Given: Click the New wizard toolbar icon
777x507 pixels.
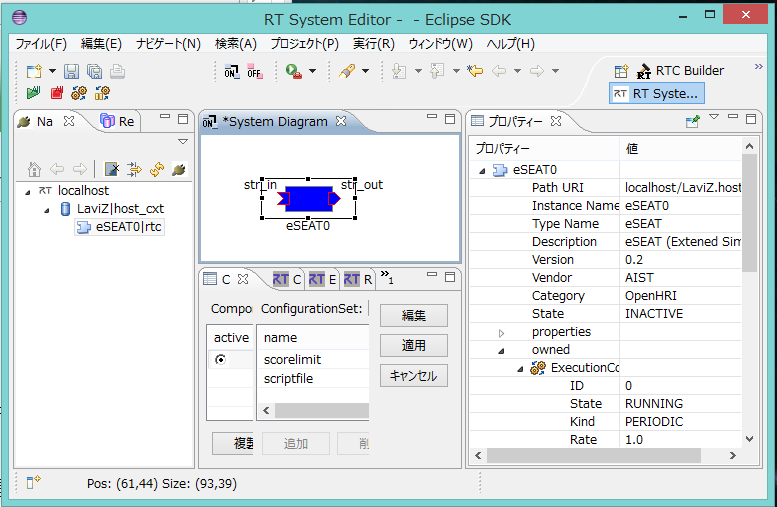Looking at the screenshot, I should [34, 71].
